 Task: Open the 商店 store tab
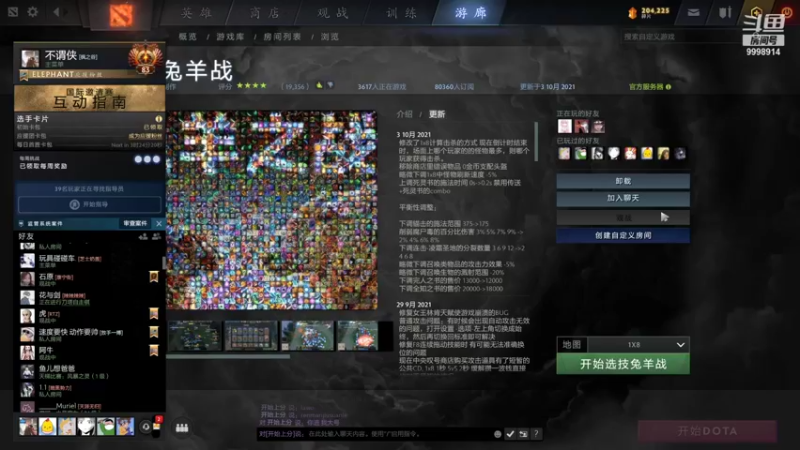[x=264, y=13]
